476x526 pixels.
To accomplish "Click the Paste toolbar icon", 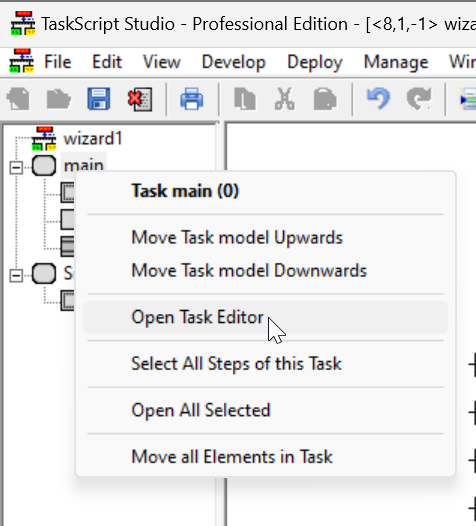I will pos(325,99).
